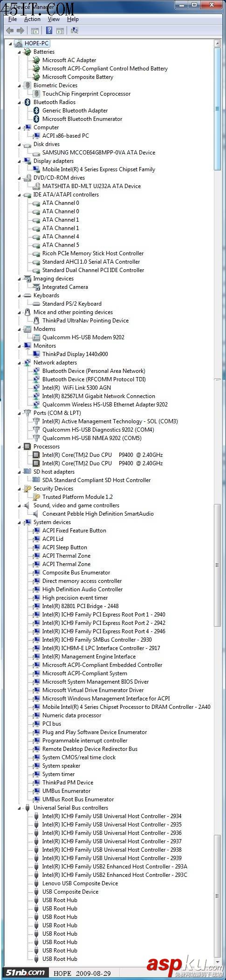Image resolution: width=226 pixels, height=980 pixels.
Task: Select Intel Management Engine Interface
Action: click(89, 657)
